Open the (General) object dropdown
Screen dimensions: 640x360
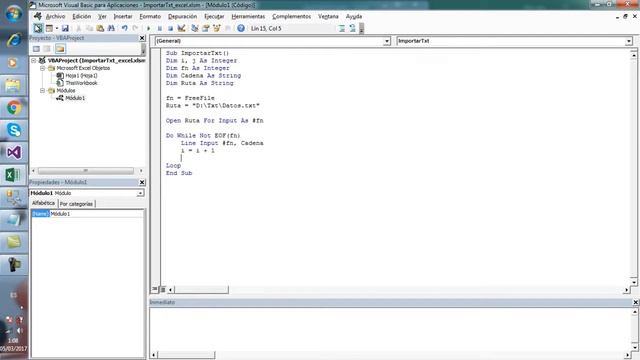(387, 41)
